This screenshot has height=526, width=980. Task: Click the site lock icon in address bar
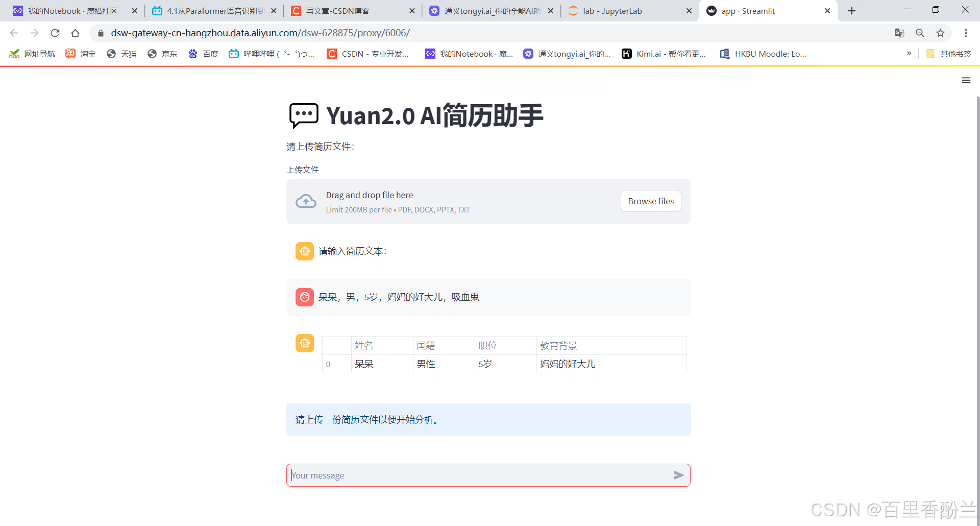(x=101, y=33)
